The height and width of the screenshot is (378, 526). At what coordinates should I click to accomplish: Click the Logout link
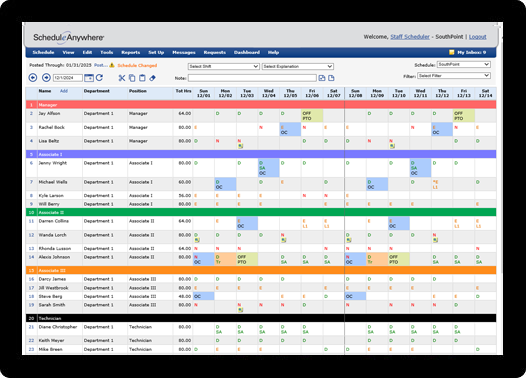pos(478,37)
